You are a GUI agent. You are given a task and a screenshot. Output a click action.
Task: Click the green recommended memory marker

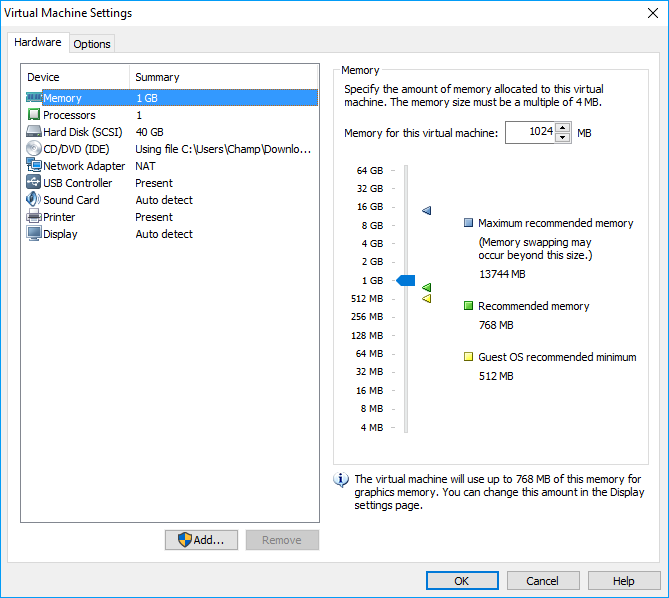(x=427, y=287)
